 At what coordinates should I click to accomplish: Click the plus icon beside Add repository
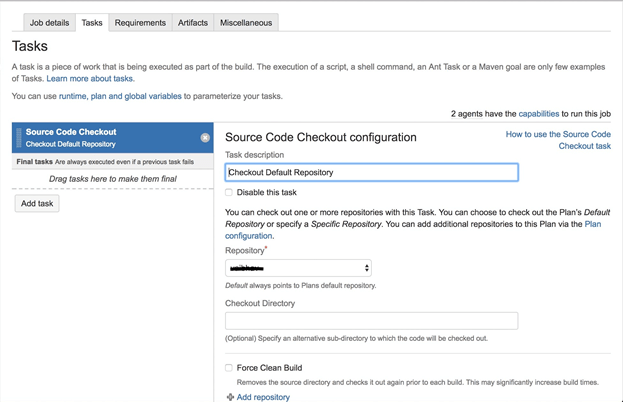pos(231,397)
